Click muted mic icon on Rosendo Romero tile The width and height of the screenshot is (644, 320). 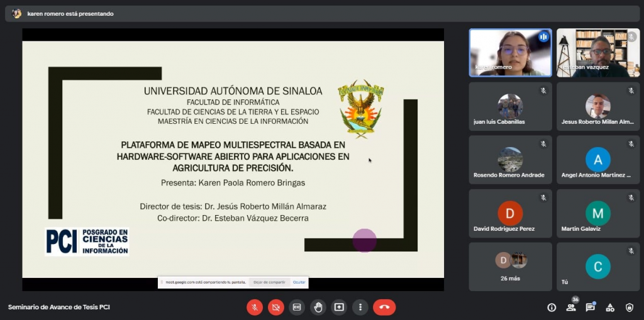coord(543,144)
